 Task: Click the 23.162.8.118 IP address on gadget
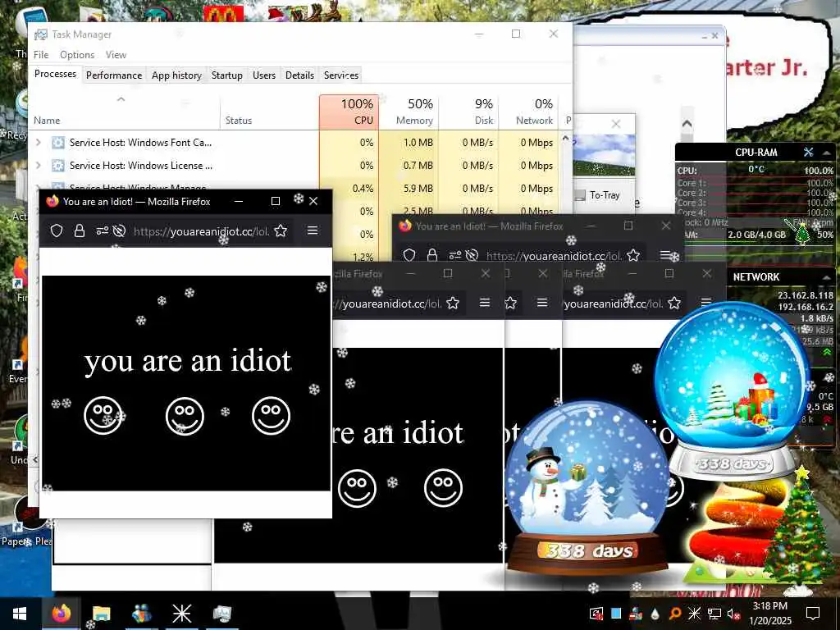coord(806,295)
